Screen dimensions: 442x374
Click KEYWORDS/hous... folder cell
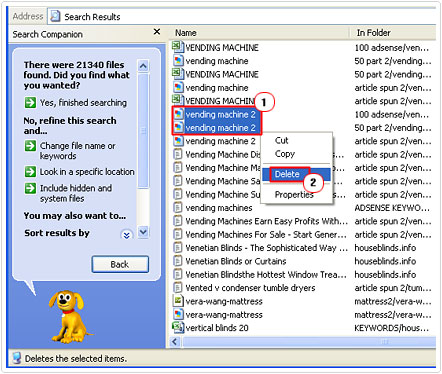[x=392, y=328]
